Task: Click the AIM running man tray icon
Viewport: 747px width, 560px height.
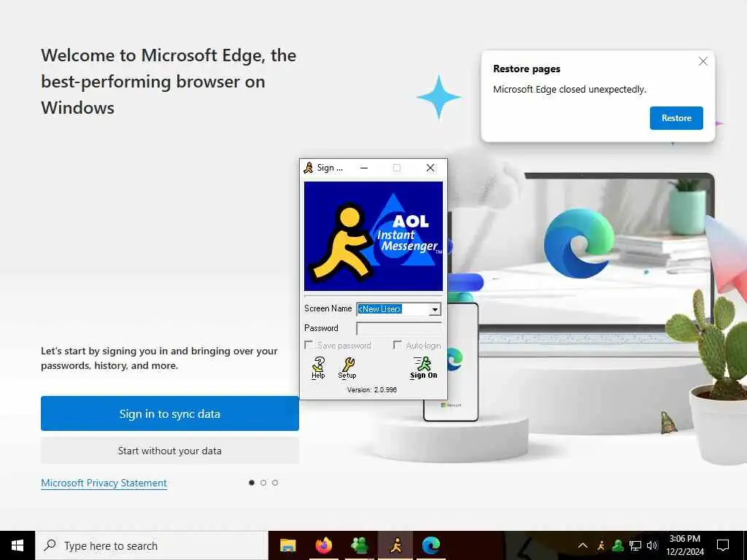Action: coord(601,545)
